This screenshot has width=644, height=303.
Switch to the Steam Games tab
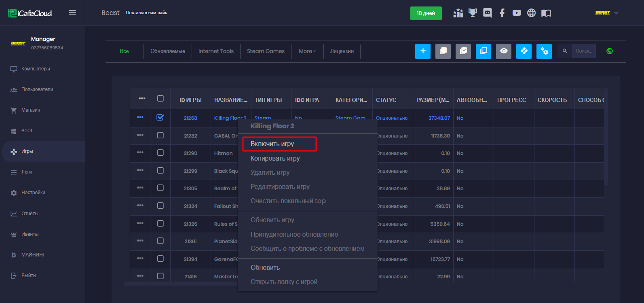pos(266,51)
